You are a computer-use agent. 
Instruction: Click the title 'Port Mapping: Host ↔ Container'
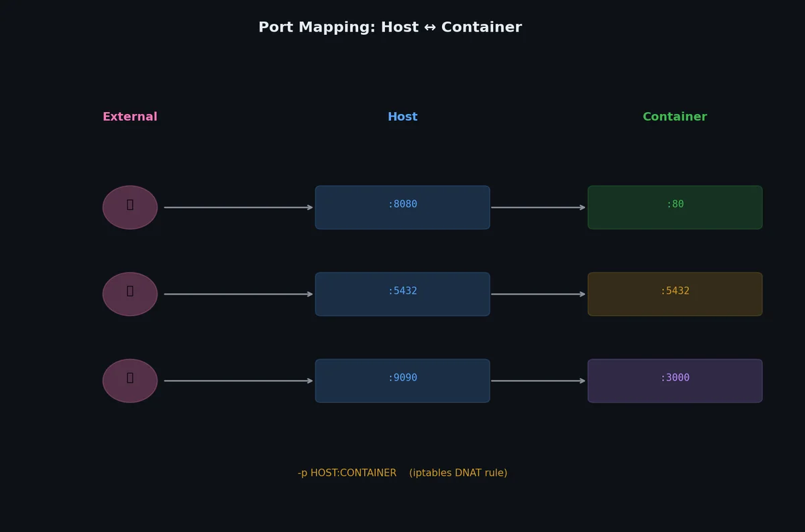(x=390, y=28)
